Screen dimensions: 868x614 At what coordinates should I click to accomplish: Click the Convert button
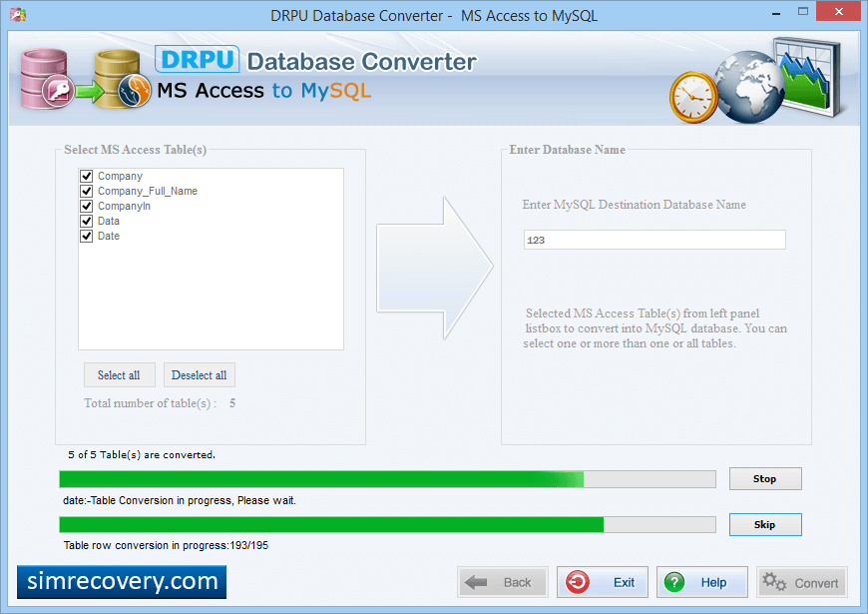801,582
